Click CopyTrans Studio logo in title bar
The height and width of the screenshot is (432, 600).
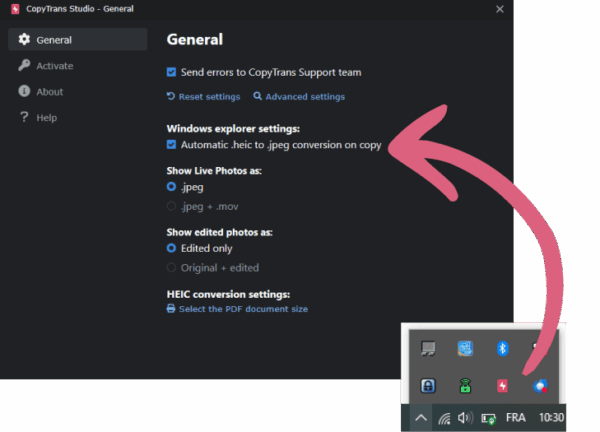pyautogui.click(x=15, y=9)
